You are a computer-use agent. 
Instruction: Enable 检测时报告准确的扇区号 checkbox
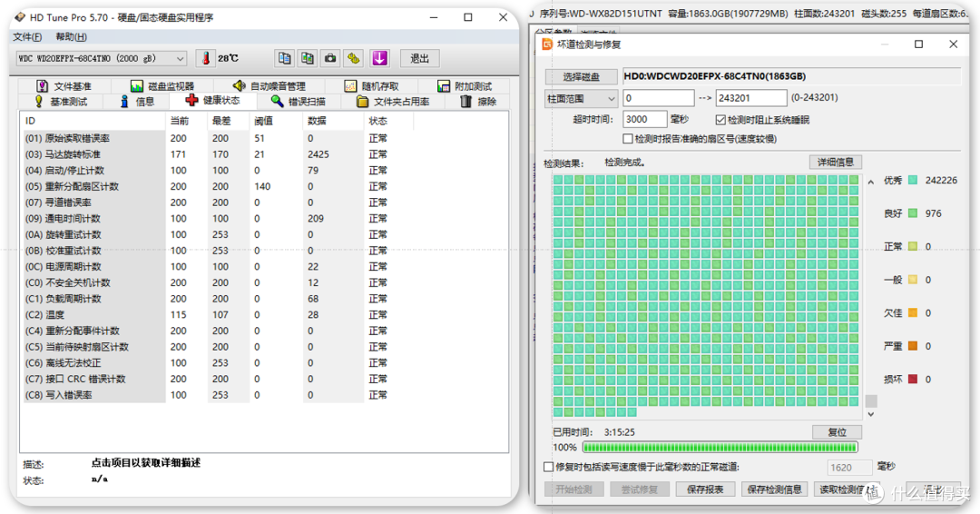point(628,139)
